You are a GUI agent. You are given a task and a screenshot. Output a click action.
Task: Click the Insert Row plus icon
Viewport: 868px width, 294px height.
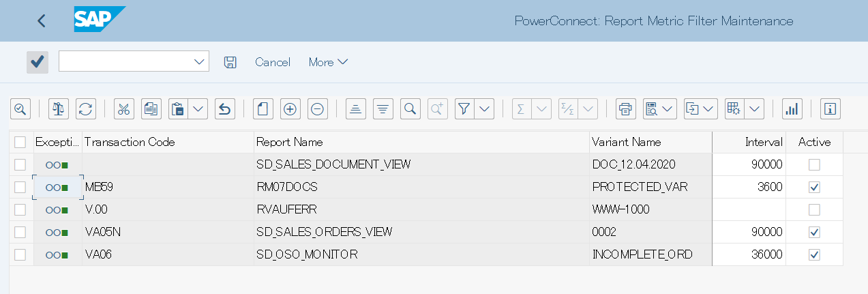[x=290, y=108]
